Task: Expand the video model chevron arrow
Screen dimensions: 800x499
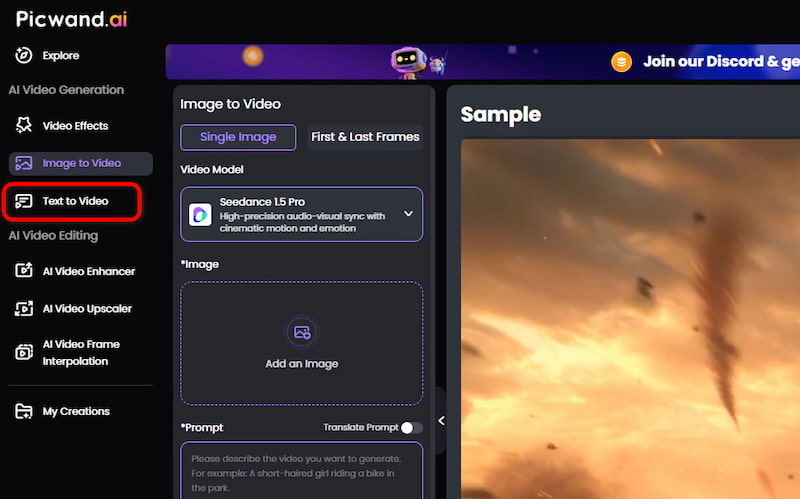Action: (x=408, y=213)
